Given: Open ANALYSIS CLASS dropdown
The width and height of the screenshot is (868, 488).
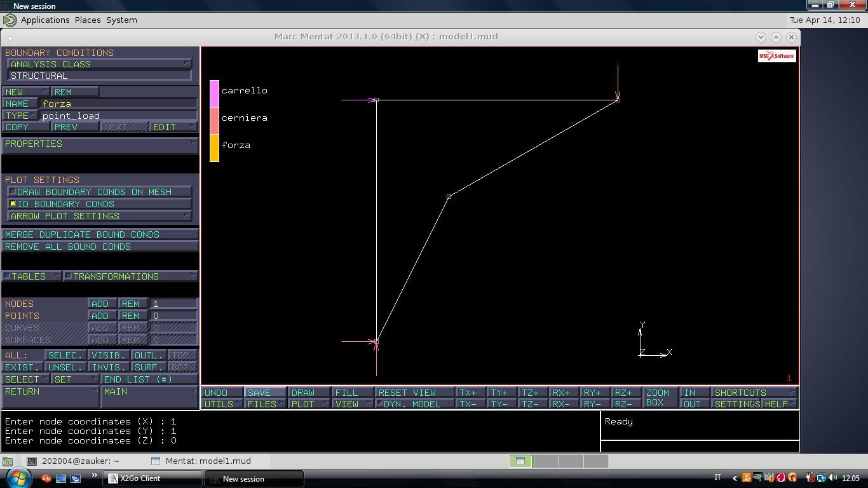Looking at the screenshot, I should click(99, 64).
